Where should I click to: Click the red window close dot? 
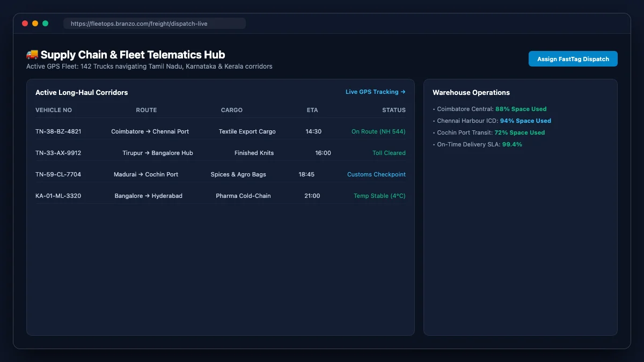point(25,24)
